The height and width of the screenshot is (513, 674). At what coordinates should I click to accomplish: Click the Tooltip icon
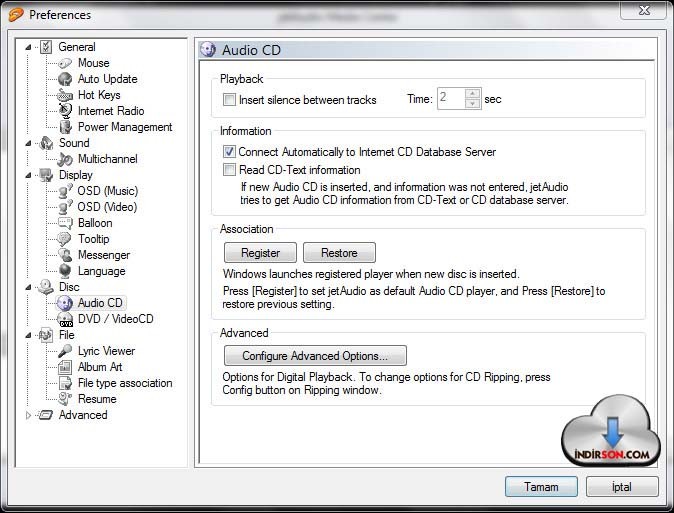tap(65, 239)
